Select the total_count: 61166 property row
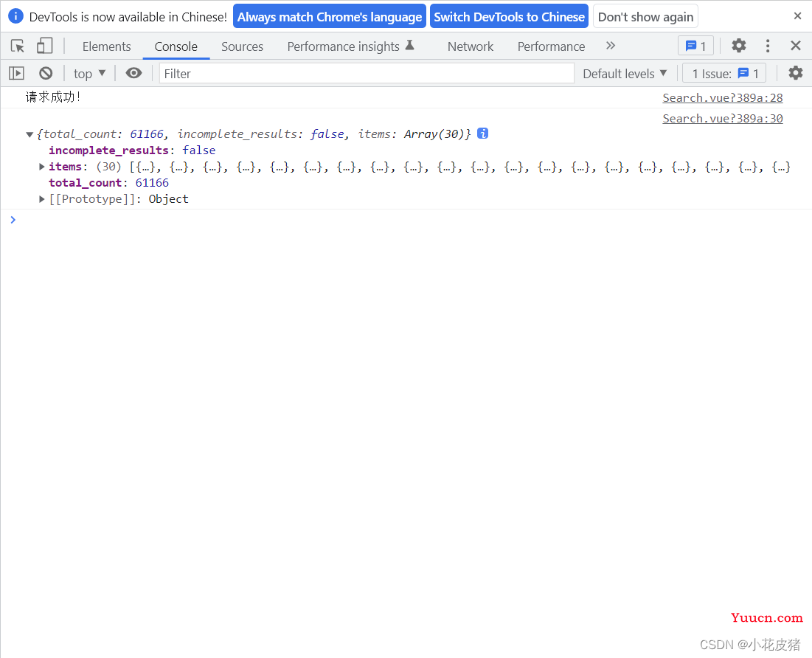 point(108,183)
